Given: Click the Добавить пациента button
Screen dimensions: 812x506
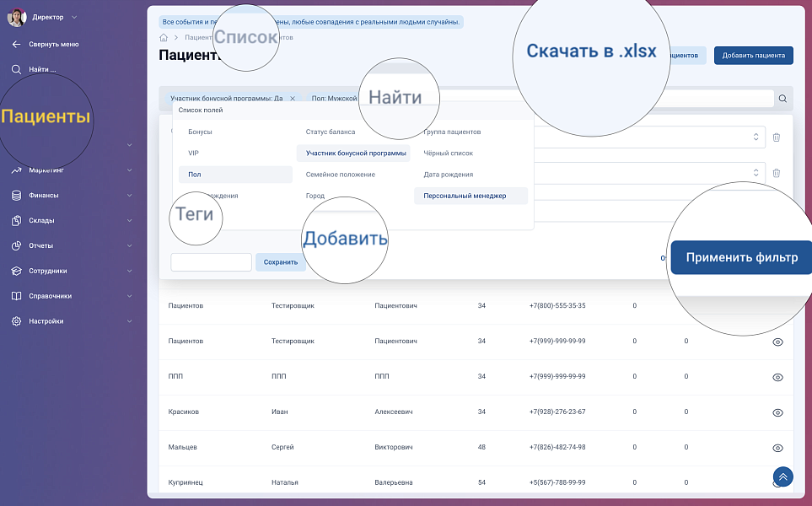Looking at the screenshot, I should click(753, 56).
